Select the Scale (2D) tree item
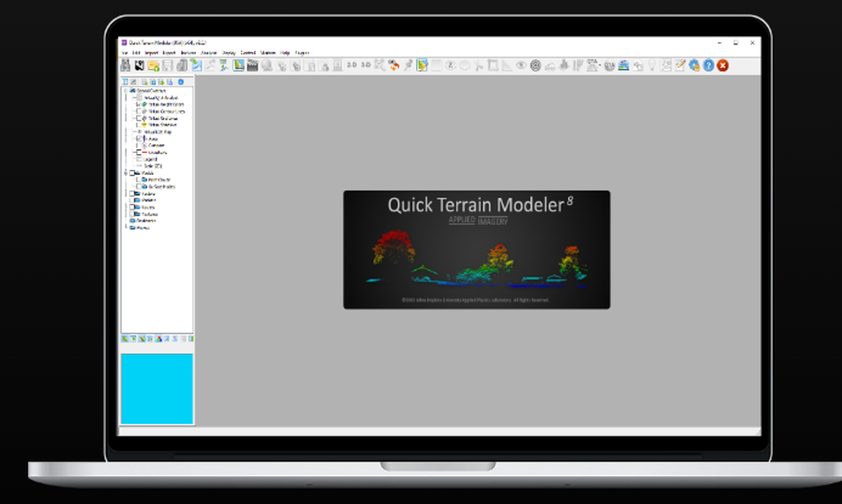Image resolution: width=842 pixels, height=504 pixels. click(152, 166)
